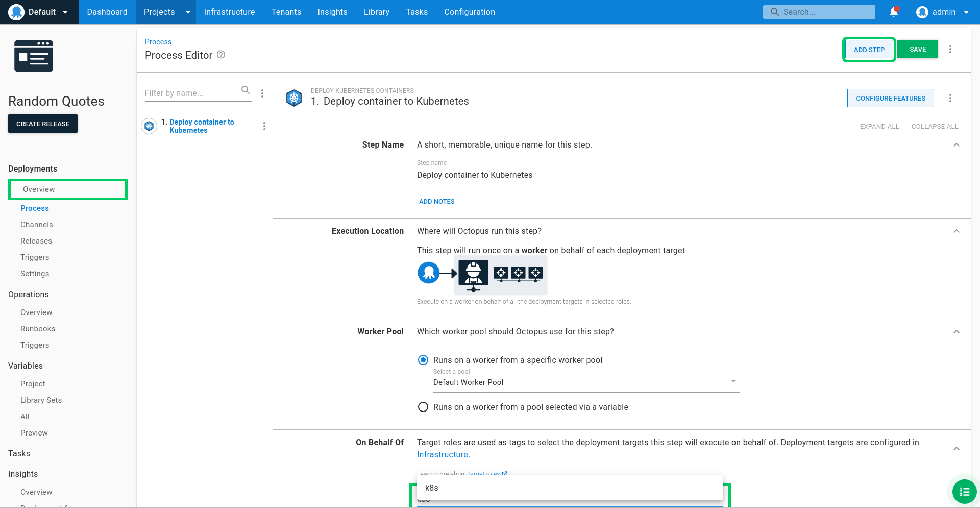Click Kubernetes icon in step header
The height and width of the screenshot is (508, 980).
point(294,98)
